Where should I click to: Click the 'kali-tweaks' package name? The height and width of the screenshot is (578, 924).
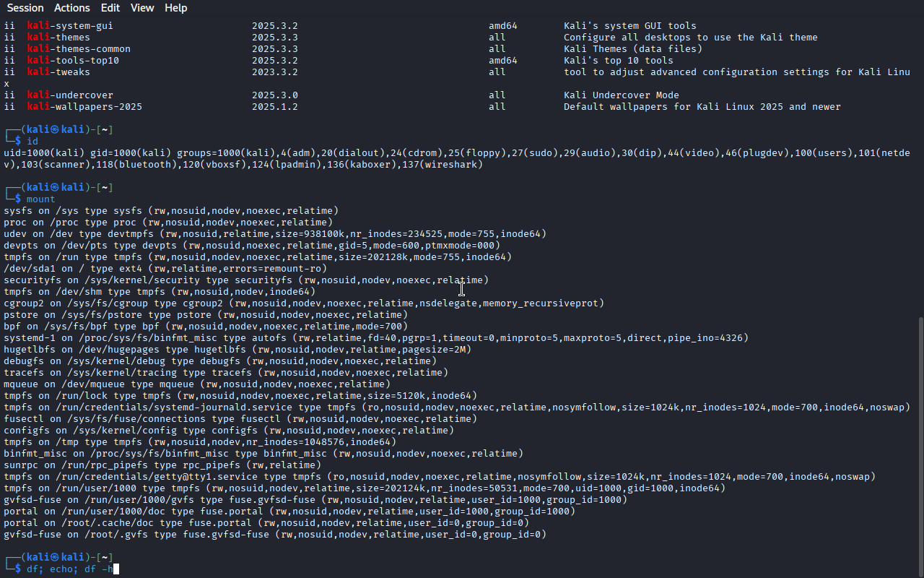[58, 72]
